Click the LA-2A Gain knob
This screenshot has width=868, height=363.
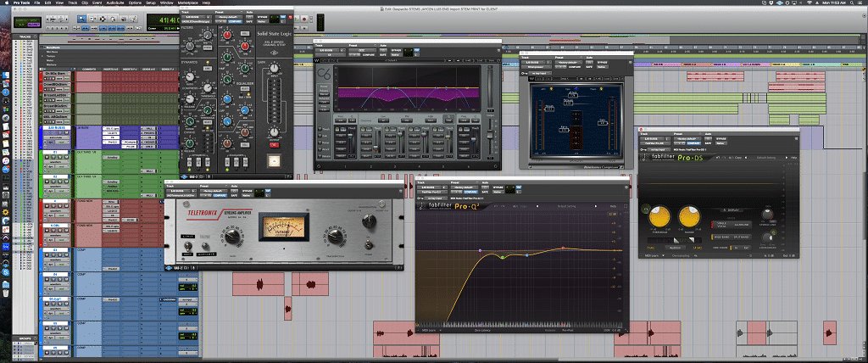[x=232, y=237]
